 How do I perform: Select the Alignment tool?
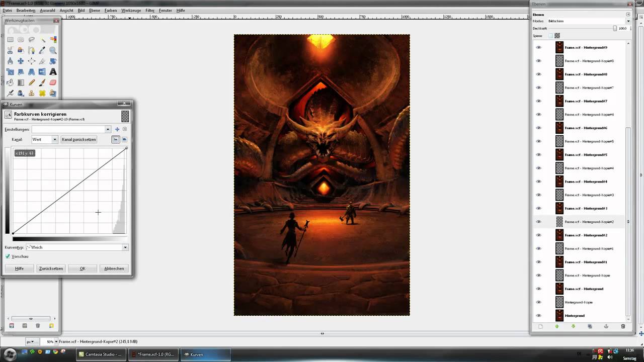32,61
